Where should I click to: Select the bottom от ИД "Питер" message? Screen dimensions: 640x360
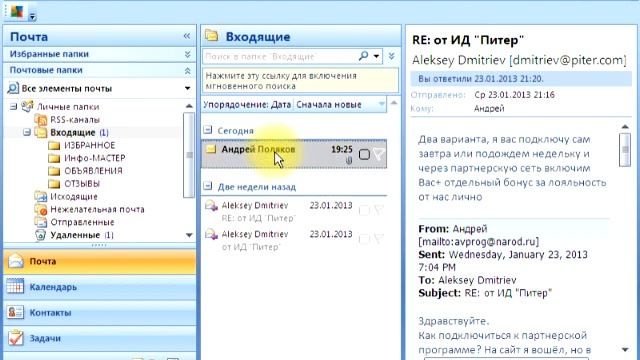[294, 240]
